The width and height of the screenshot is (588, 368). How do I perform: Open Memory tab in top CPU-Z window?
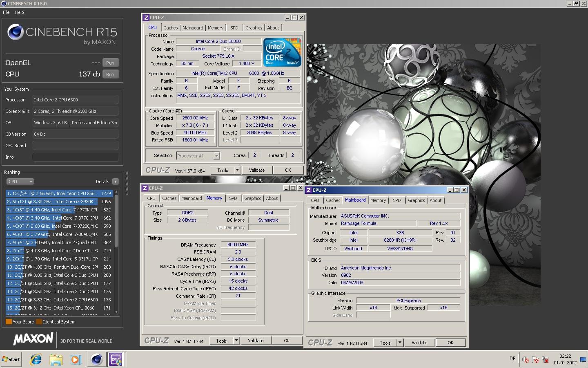(x=216, y=28)
